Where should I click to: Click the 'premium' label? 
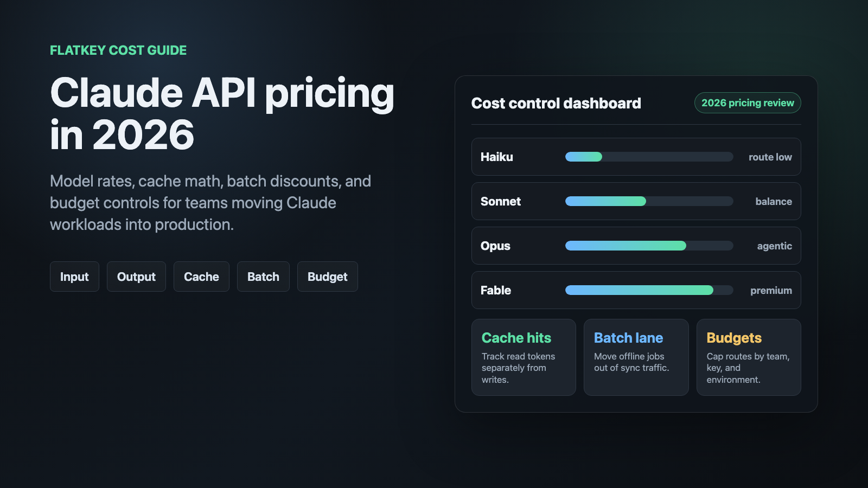click(x=771, y=290)
